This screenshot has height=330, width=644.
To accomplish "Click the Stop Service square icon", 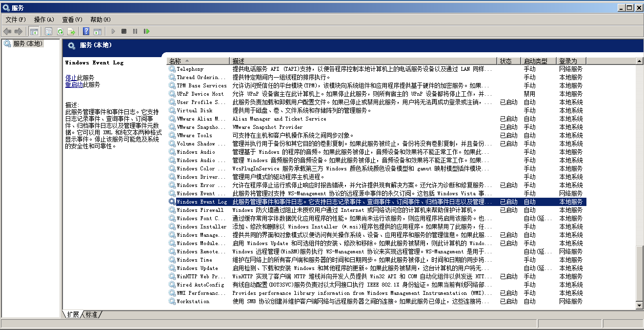I will click(124, 31).
